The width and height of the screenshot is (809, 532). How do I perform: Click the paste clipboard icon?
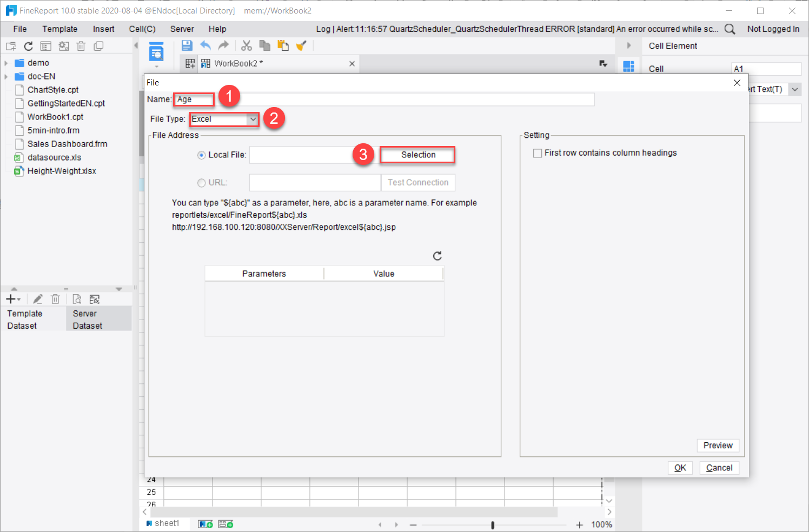[283, 45]
